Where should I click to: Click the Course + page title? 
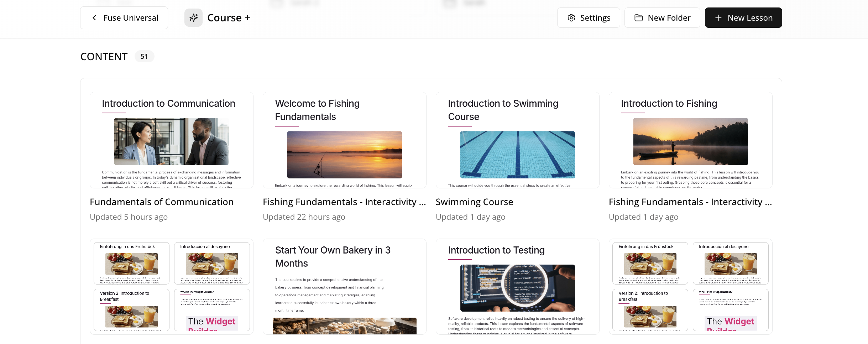pos(229,18)
